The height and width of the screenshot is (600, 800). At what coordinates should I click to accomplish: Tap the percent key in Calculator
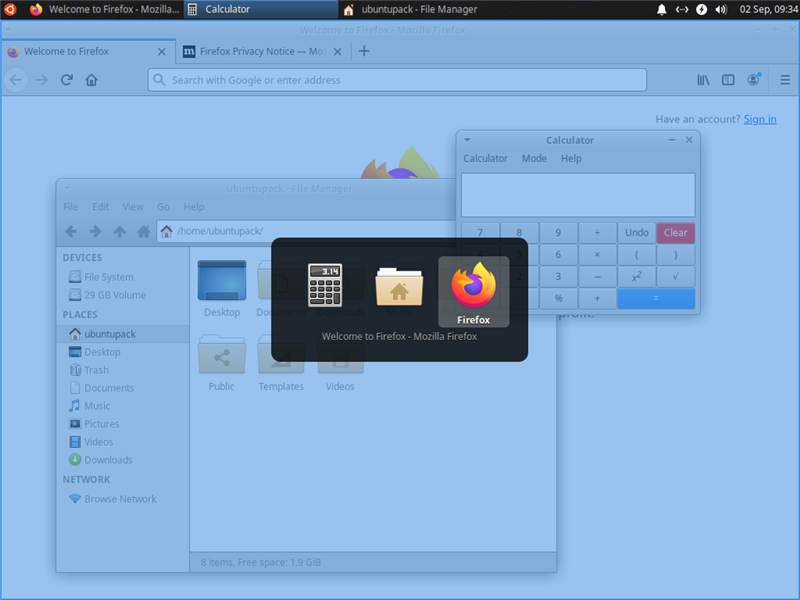558,298
